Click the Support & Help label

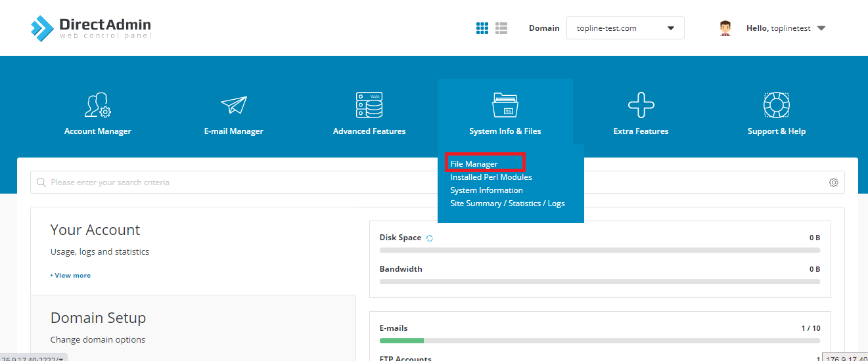coord(777,131)
